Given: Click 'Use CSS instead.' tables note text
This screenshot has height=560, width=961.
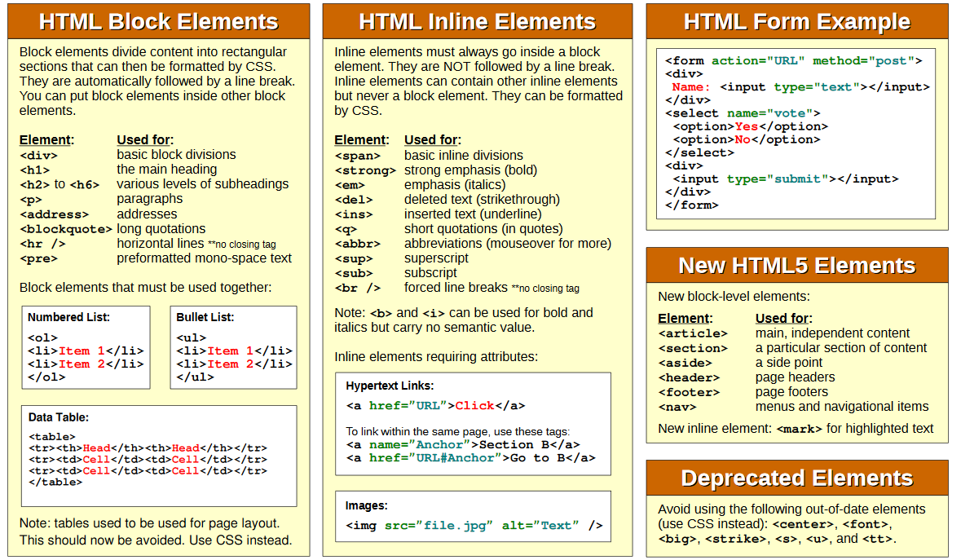Looking at the screenshot, I should [x=241, y=540].
